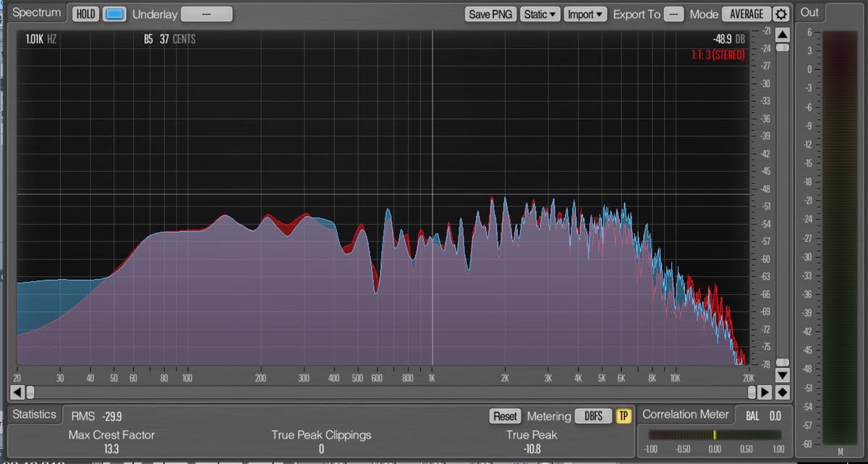
Task: Click the Out level meter
Action: point(840,238)
